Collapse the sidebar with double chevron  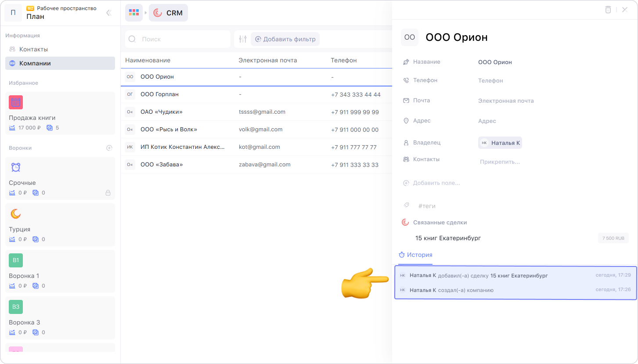(109, 13)
